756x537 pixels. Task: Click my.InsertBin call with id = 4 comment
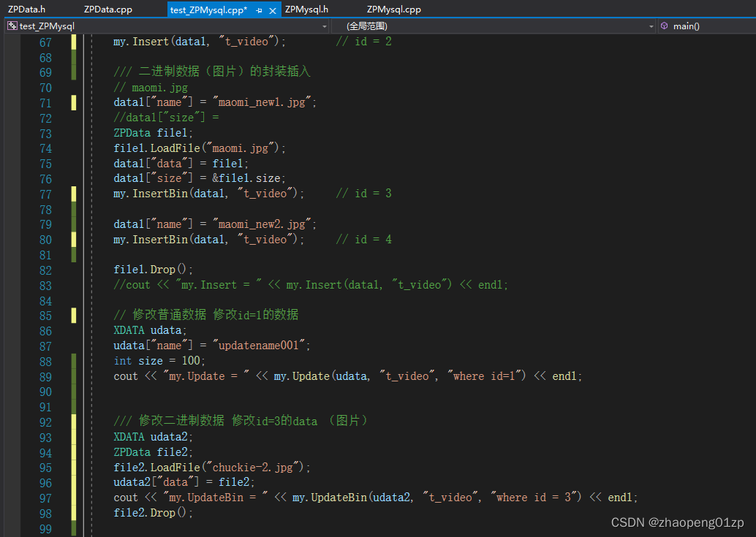209,240
